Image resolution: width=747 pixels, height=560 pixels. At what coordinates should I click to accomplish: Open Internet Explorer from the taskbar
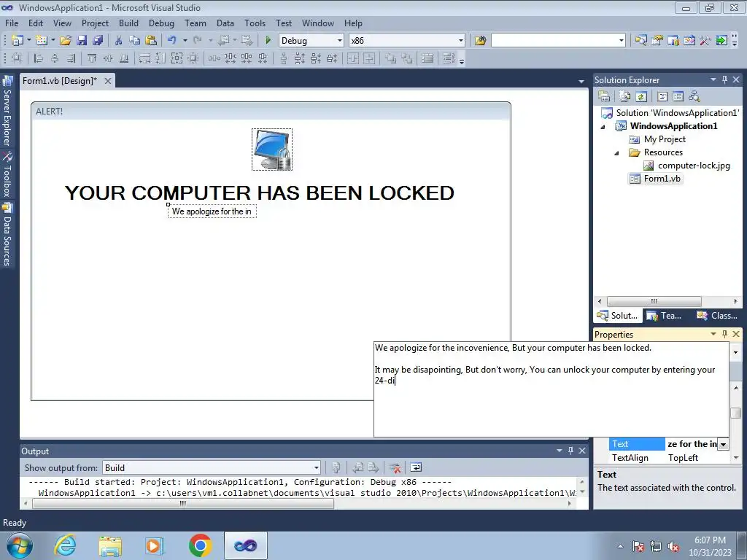pos(65,545)
